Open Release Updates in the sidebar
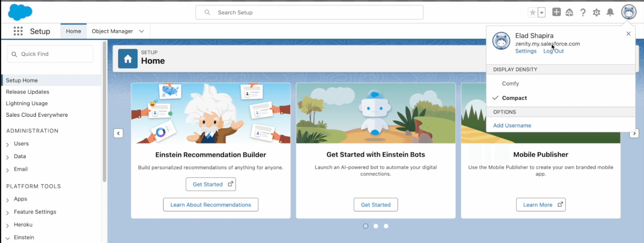Screen dimensions: 644x243 click(27, 92)
